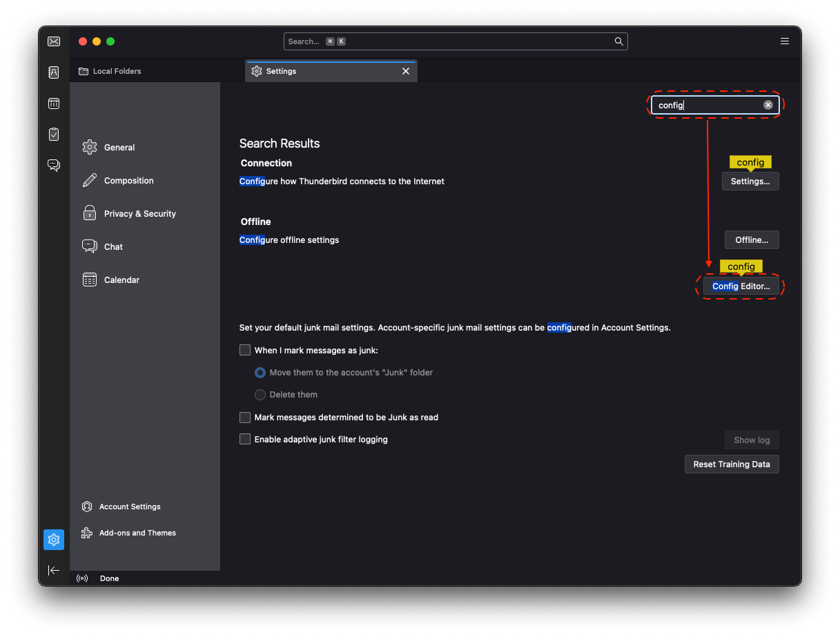840x637 pixels.
Task: Clear the settings search field
Action: coord(768,105)
